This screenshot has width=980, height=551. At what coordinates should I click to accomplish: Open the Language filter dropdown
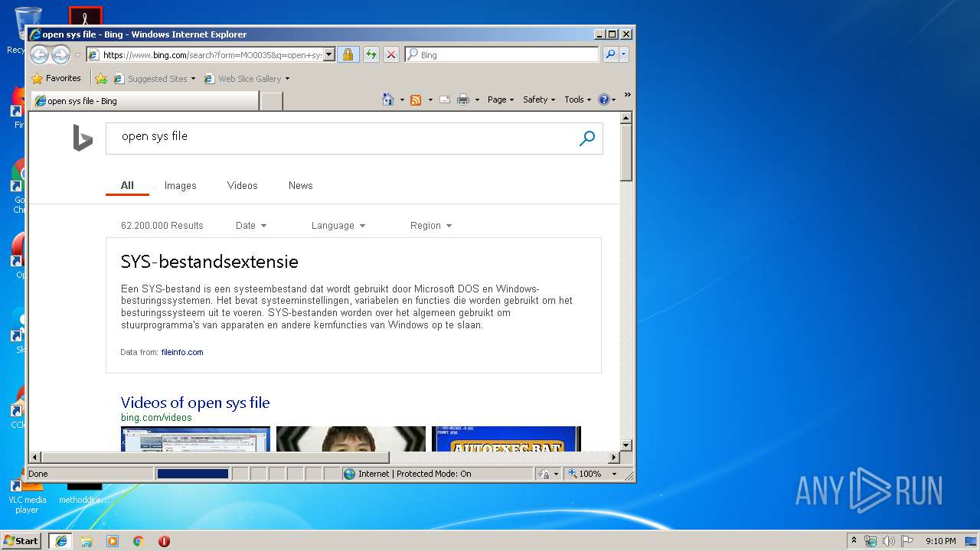tap(338, 226)
